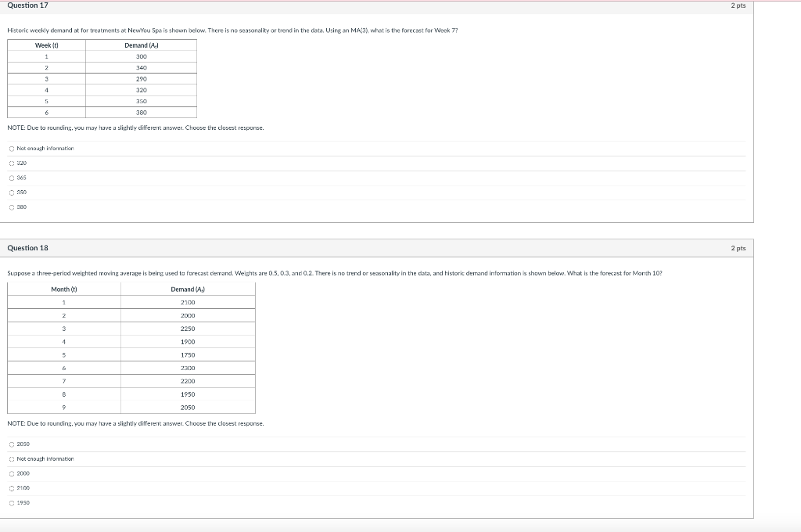
Task: Select answer option 1950 for Question 18
Action: pyautogui.click(x=11, y=503)
